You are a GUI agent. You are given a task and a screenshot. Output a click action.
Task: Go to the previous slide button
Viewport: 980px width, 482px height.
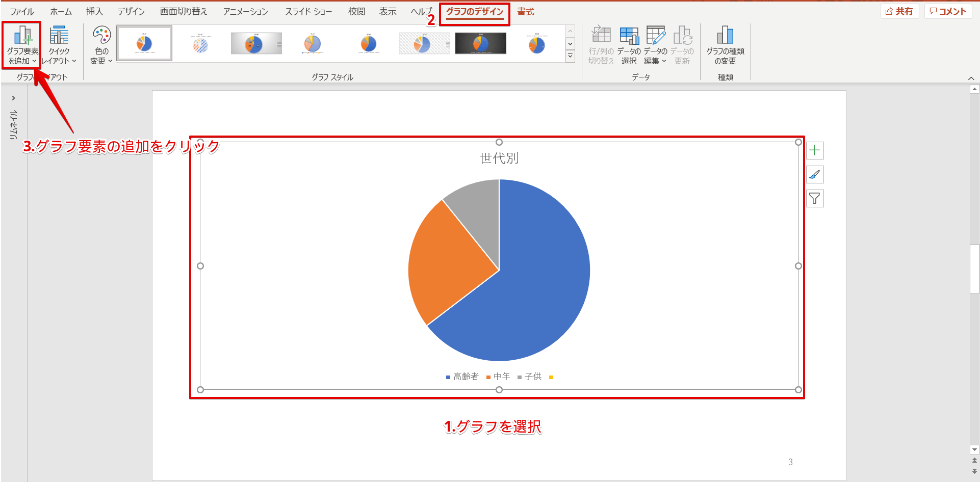[x=974, y=460]
